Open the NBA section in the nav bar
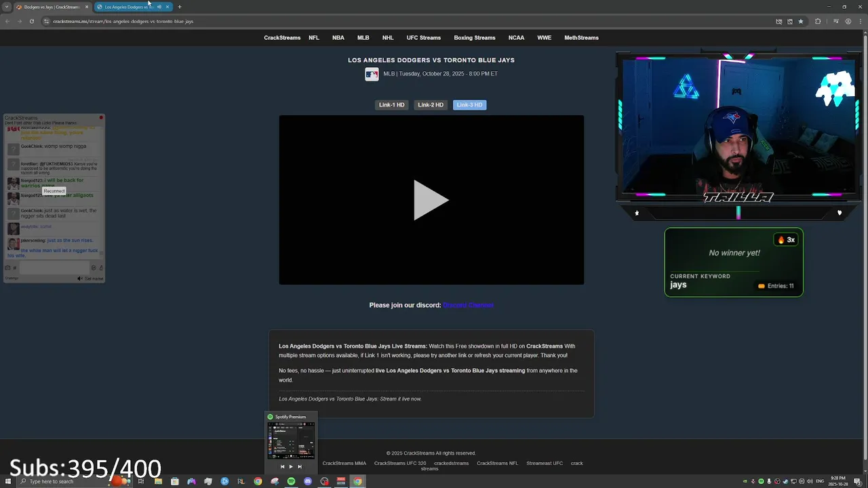 [338, 38]
